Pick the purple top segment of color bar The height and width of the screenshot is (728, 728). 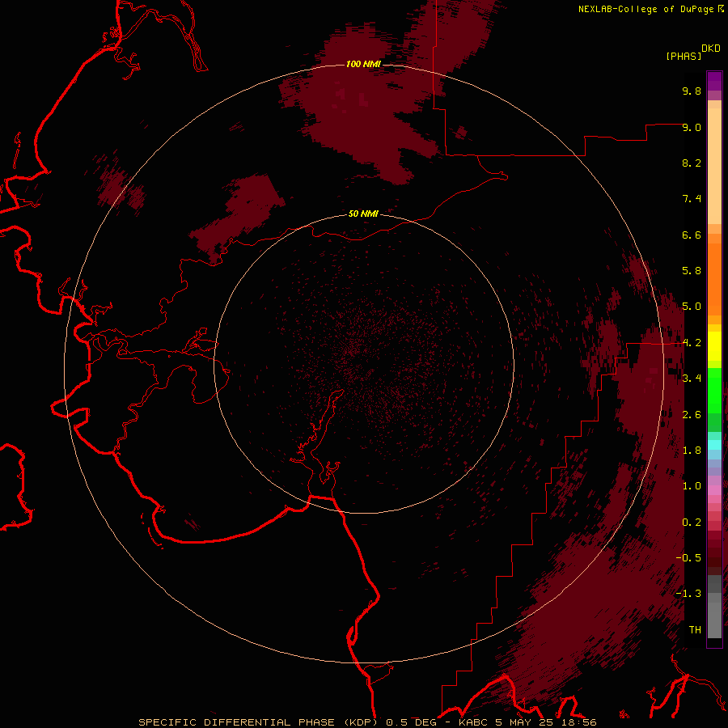(x=714, y=81)
